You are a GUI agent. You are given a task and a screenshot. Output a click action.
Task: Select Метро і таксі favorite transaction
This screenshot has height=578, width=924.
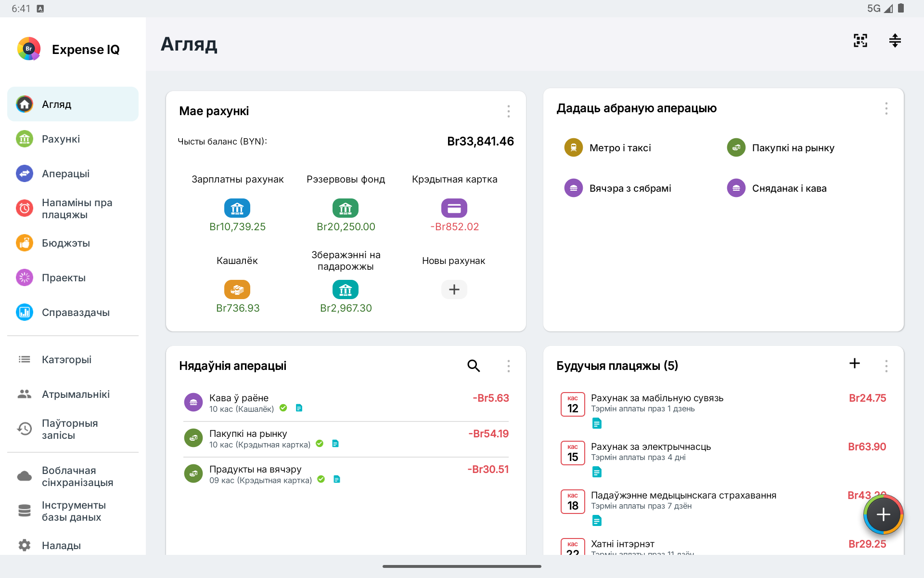[608, 148]
